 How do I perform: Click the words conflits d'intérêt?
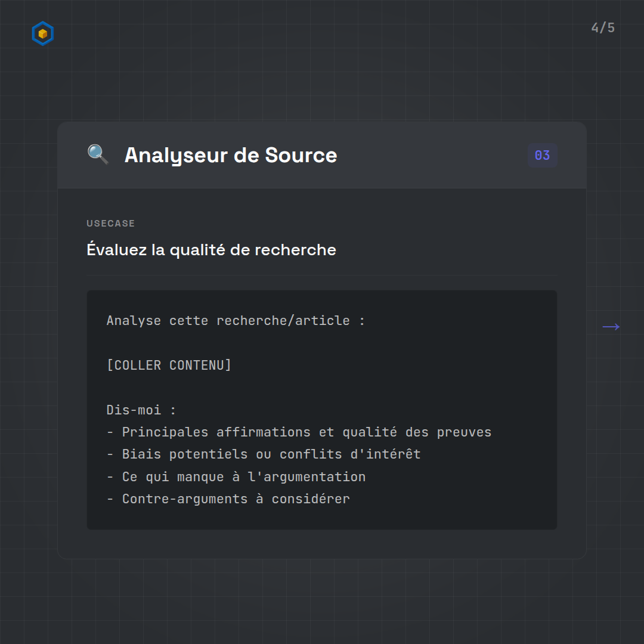[350, 454]
